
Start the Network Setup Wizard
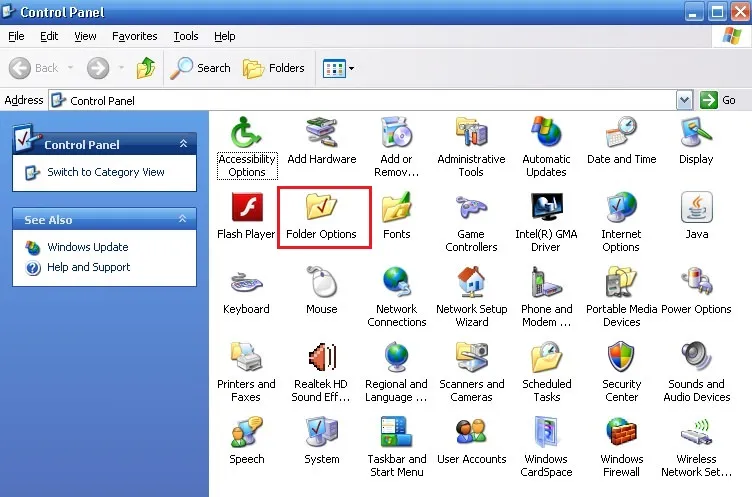click(471, 297)
